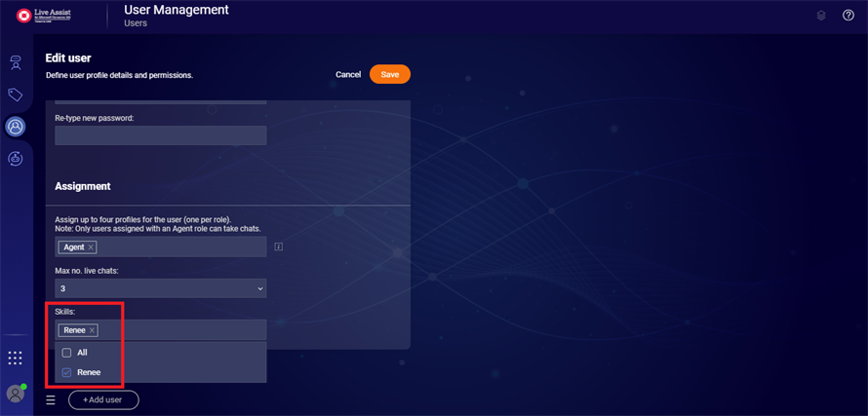The image size is (868, 416).
Task: Open the campaigns tag icon in sidebar
Action: [16, 95]
